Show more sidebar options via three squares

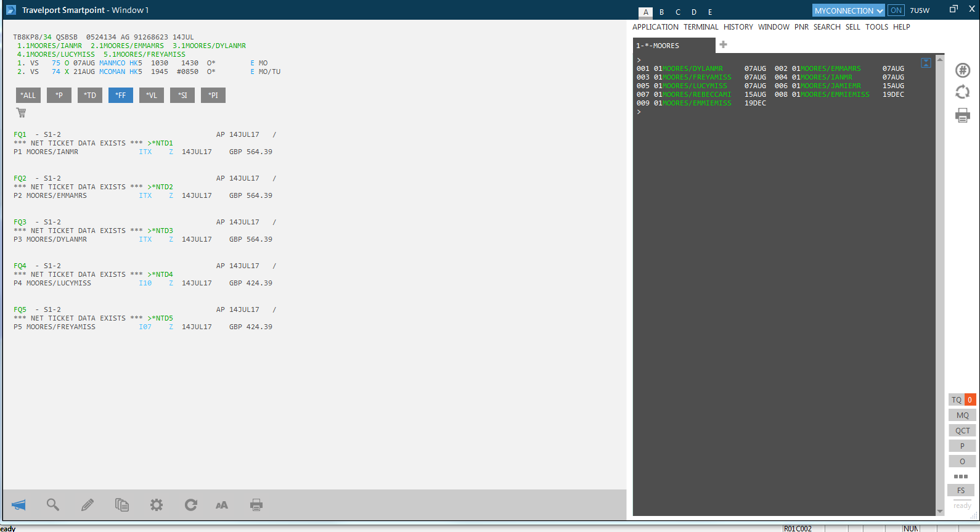coord(961,477)
